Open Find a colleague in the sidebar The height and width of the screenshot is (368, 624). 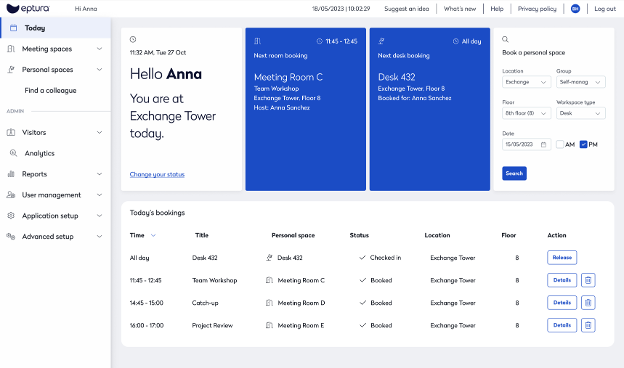(50, 90)
